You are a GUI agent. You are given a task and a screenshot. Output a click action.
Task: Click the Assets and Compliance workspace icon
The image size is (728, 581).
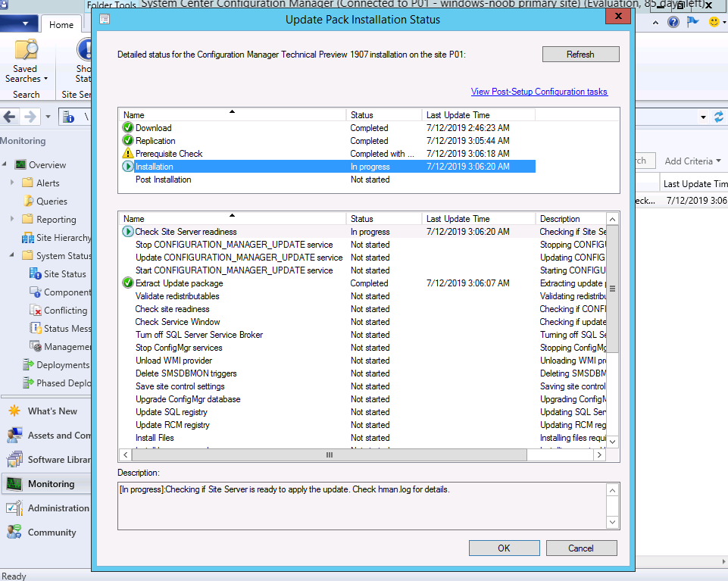[x=14, y=435]
